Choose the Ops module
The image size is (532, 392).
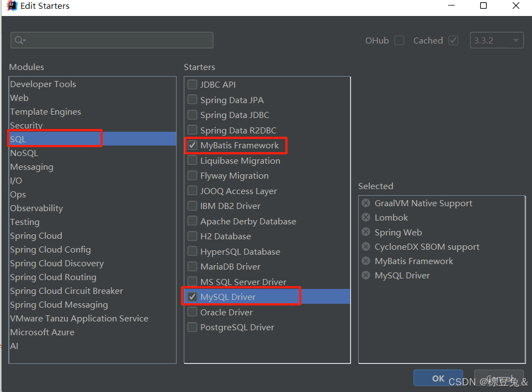click(x=92, y=194)
